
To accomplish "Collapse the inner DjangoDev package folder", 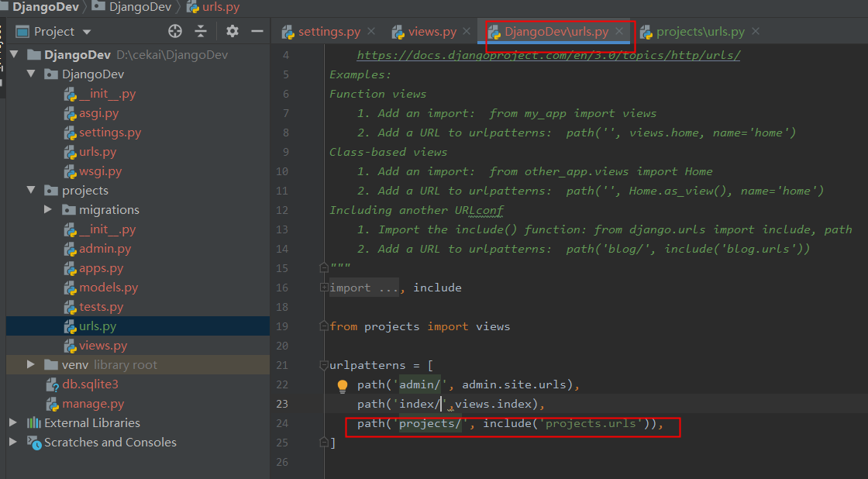I will pyautogui.click(x=31, y=74).
